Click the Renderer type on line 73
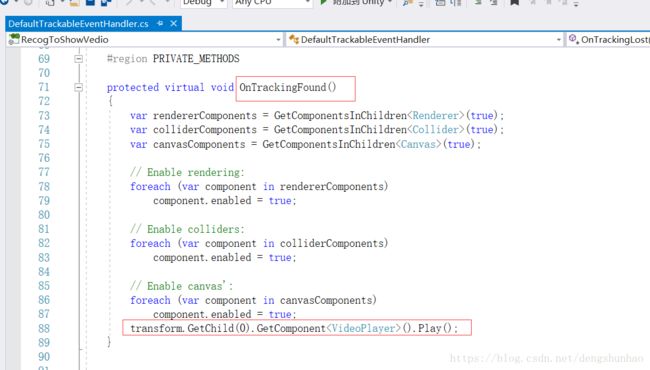This screenshot has width=650, height=370. pos(435,116)
